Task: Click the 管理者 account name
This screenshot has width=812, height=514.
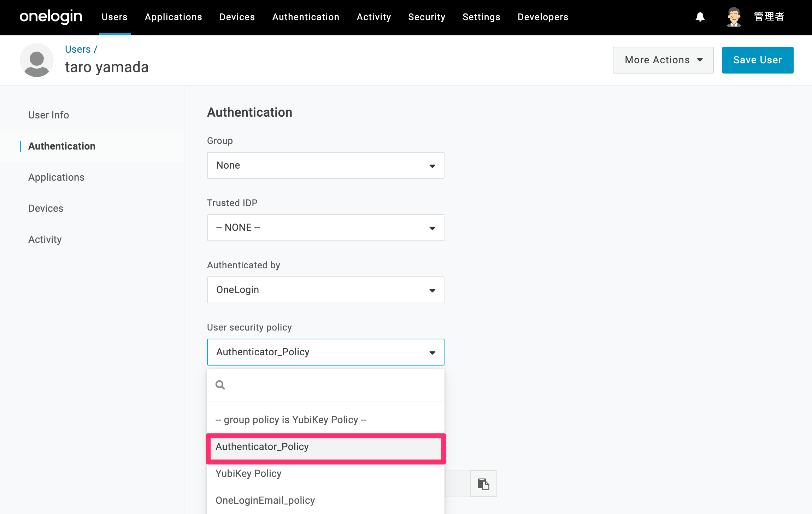Action: coord(769,17)
